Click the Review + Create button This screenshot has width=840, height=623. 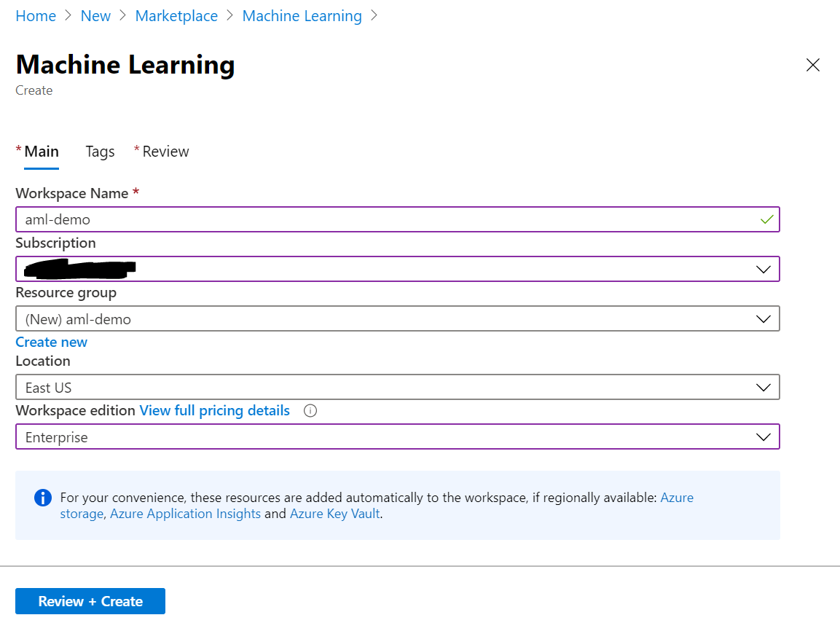coord(90,601)
